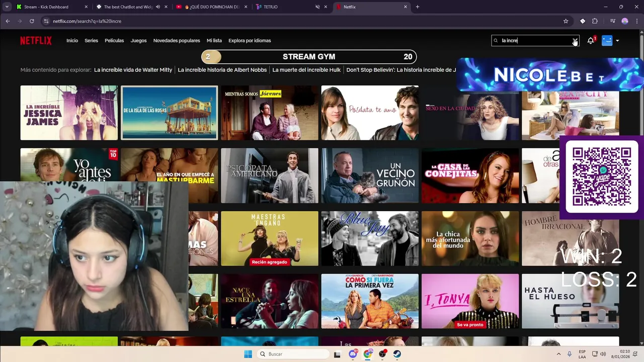644x362 pixels.
Task: Open OBS Studio from the taskbar
Action: pos(383,354)
